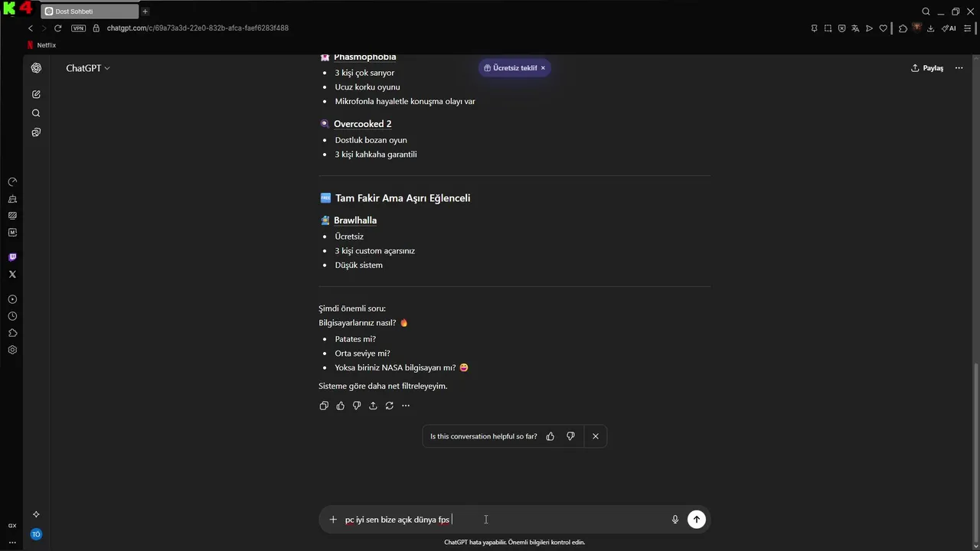Viewport: 980px width, 551px height.
Task: Open the Brawlhalla link
Action: (355, 220)
